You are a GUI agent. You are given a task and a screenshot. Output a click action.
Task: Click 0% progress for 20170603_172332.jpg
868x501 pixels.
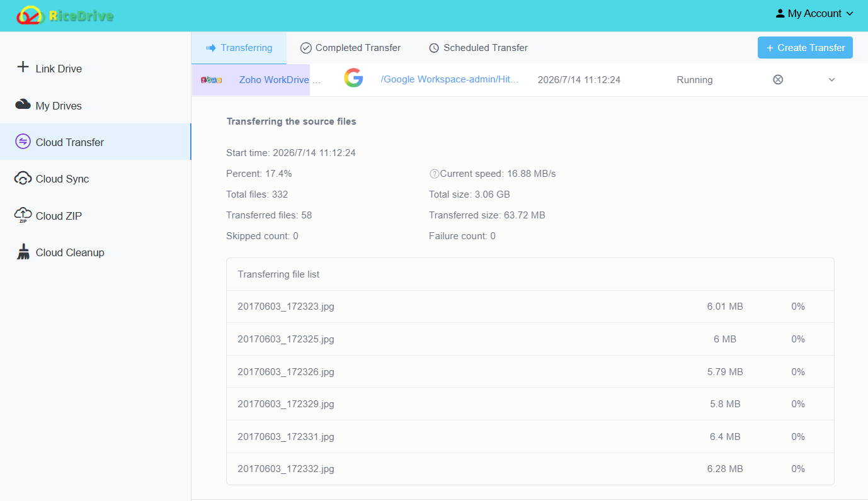[x=798, y=469]
